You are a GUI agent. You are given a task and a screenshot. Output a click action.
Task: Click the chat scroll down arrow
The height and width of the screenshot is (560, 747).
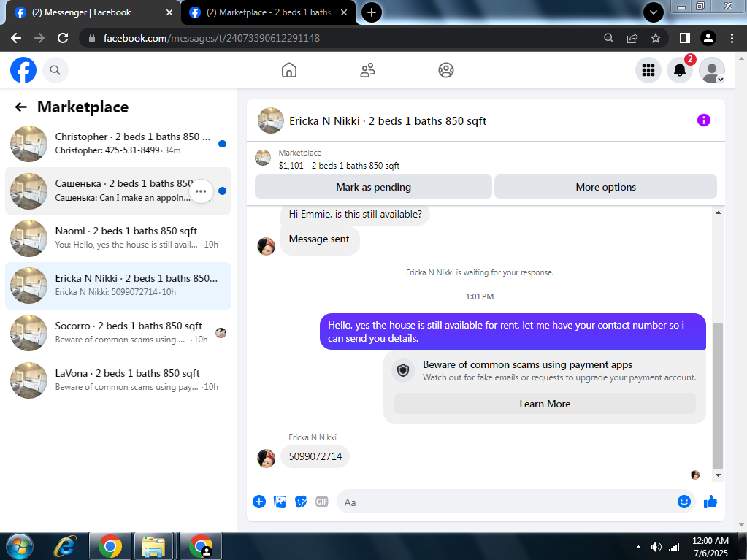(718, 475)
